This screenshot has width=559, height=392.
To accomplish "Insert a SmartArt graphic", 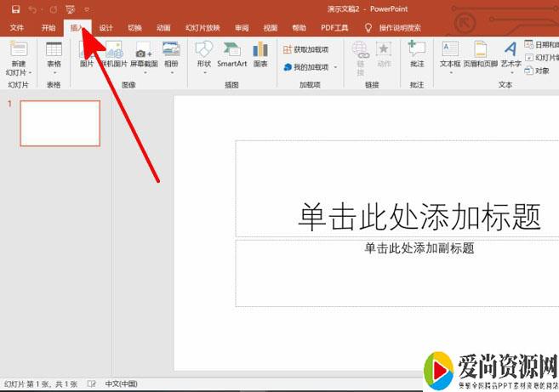I will pyautogui.click(x=231, y=49).
